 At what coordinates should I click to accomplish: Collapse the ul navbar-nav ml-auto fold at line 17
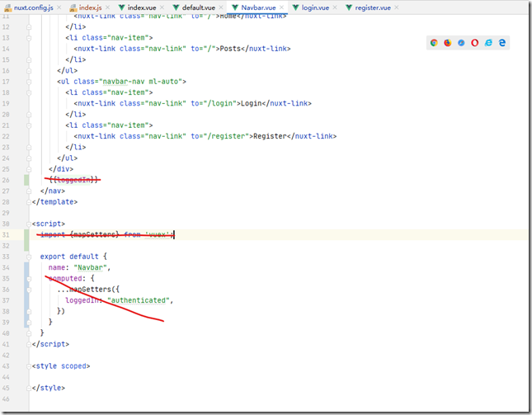29,82
